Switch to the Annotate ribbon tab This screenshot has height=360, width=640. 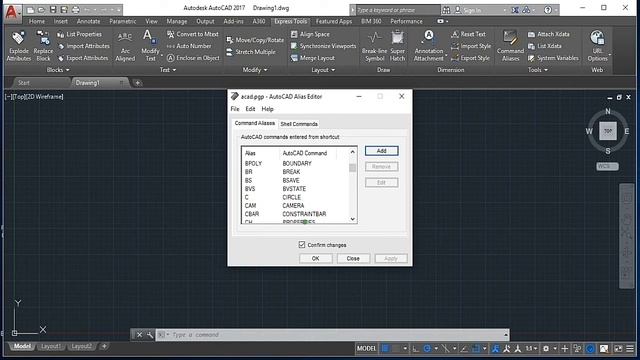(88, 21)
